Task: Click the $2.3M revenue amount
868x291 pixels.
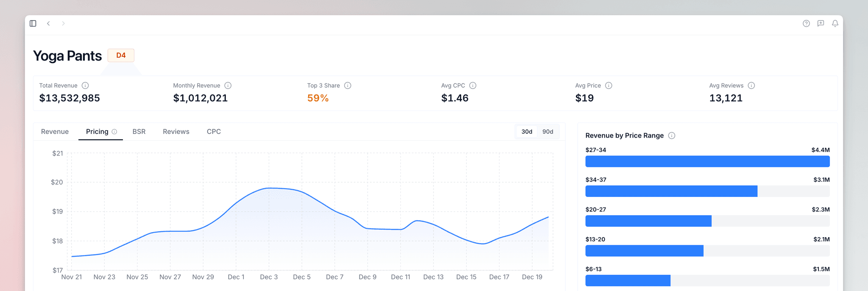Action: [821, 210]
